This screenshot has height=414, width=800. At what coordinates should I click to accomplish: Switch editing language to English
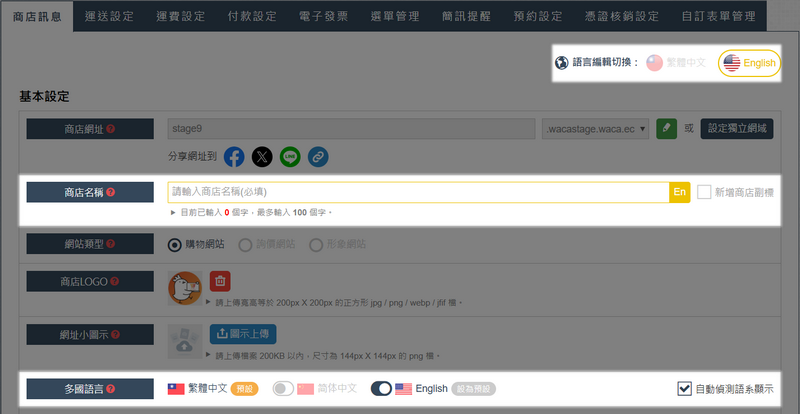coord(749,63)
